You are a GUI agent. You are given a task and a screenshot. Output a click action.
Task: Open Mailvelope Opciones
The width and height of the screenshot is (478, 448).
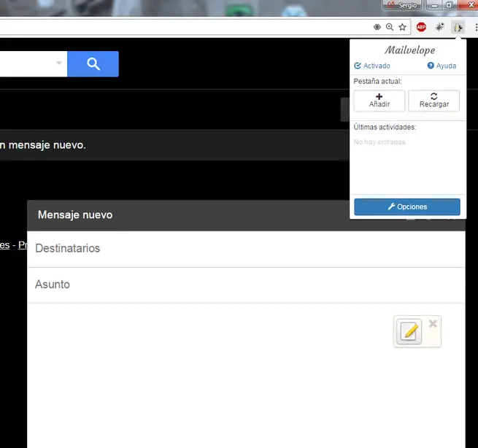pos(407,207)
